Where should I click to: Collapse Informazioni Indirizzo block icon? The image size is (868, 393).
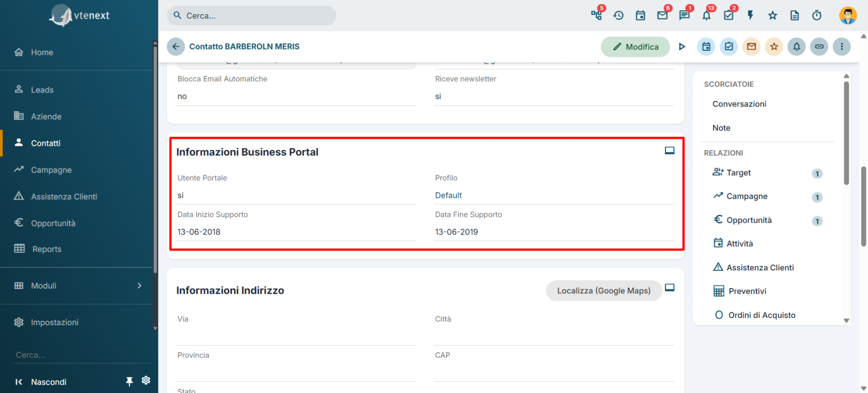click(x=670, y=288)
